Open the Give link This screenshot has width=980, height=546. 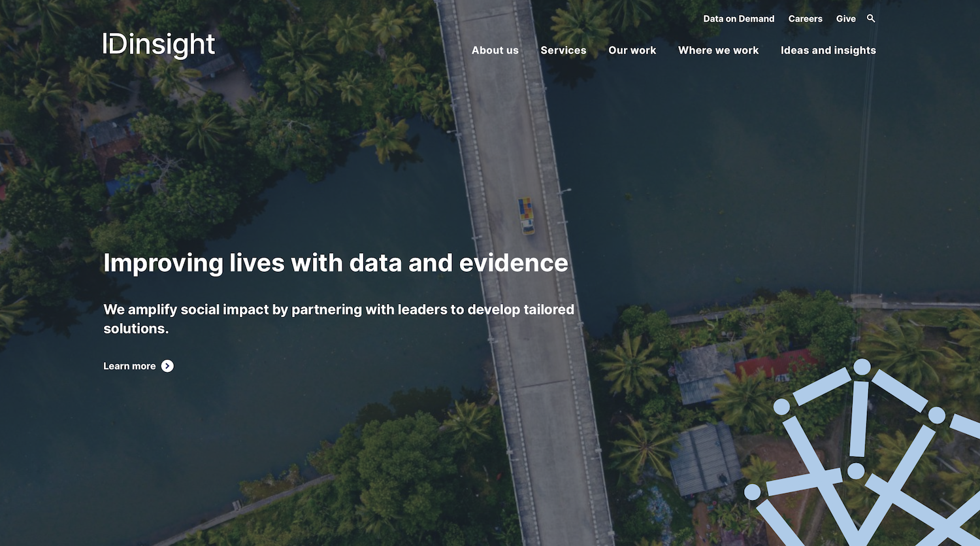click(x=845, y=19)
